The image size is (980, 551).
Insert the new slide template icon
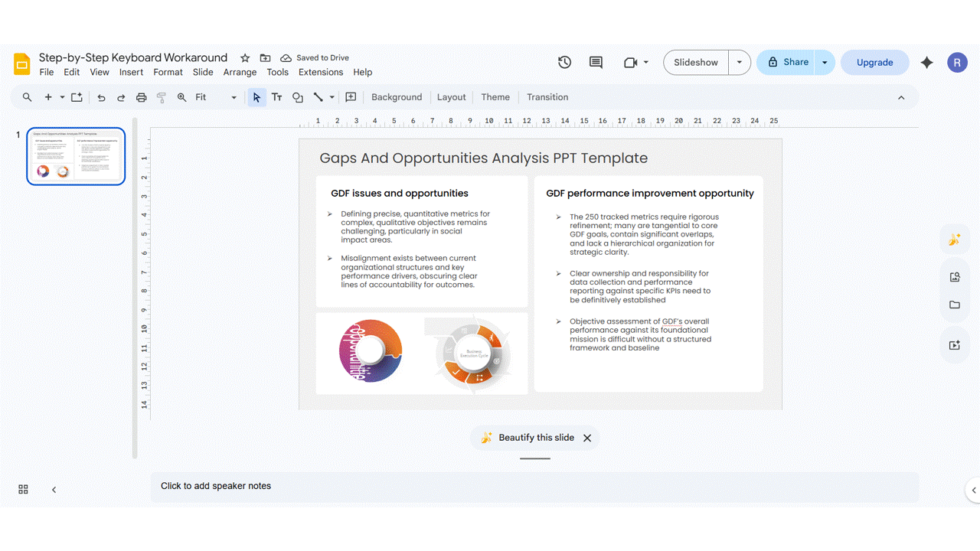pyautogui.click(x=77, y=97)
